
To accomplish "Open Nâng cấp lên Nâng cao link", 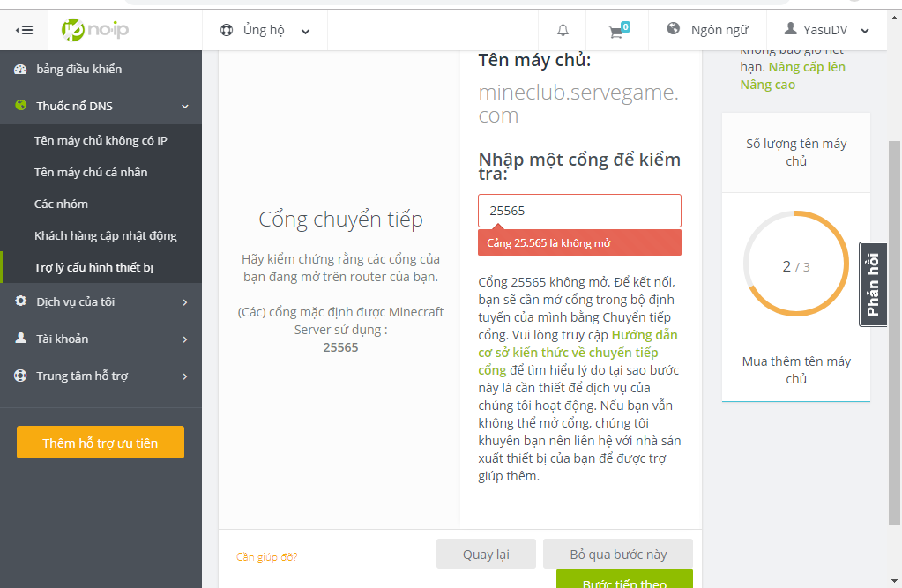I will pos(793,76).
